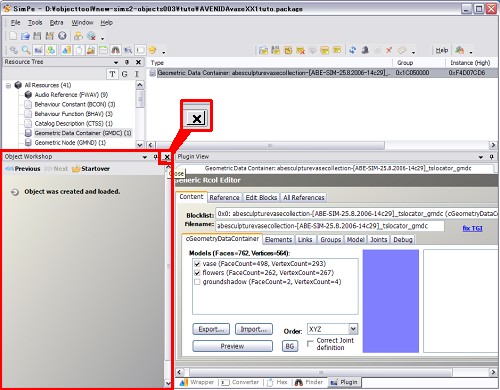Uncheck the flowers model checkbox

[197, 273]
